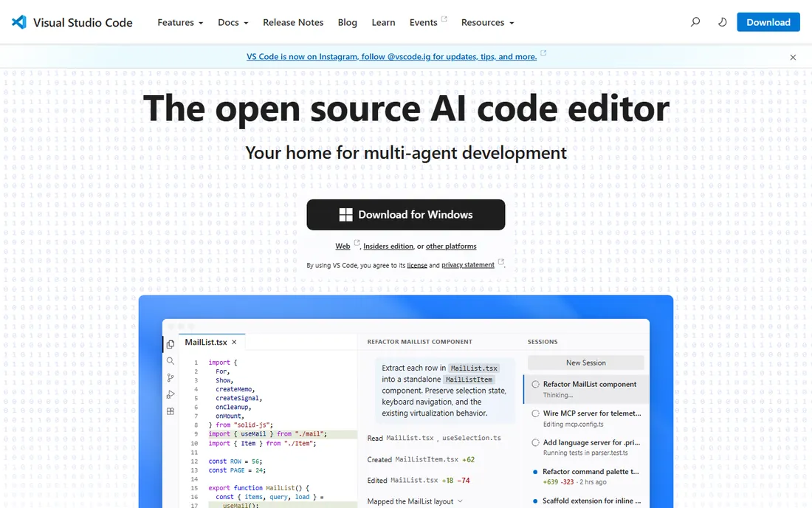Image resolution: width=812 pixels, height=508 pixels.
Task: Open the license link
Action: click(x=417, y=265)
